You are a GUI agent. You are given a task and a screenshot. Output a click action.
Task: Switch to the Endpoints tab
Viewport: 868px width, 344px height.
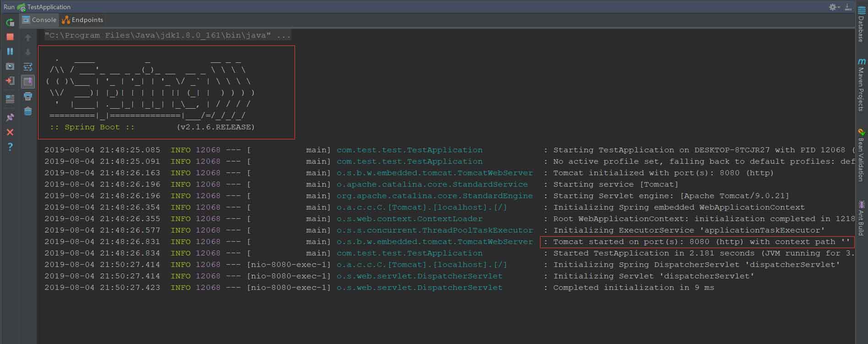click(x=82, y=20)
